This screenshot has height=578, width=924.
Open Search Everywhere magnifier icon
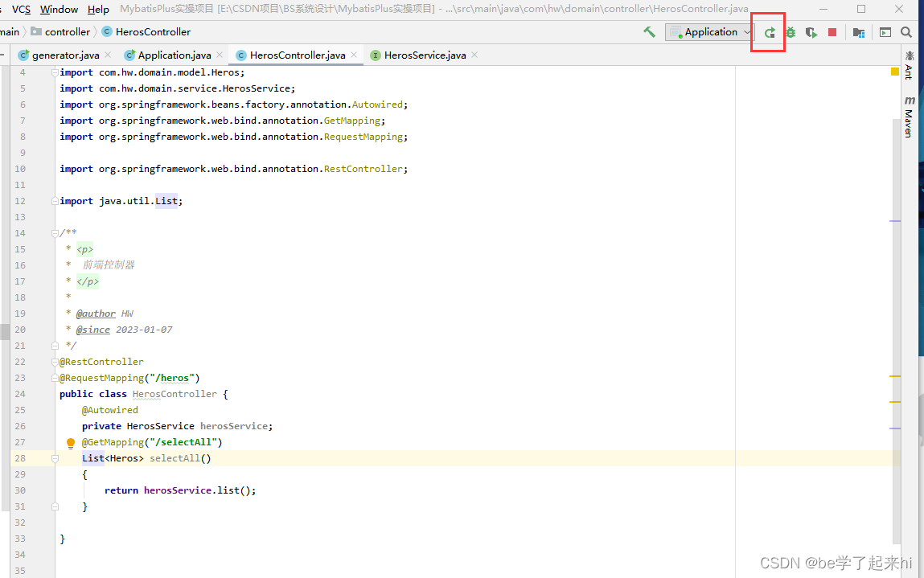pyautogui.click(x=906, y=32)
